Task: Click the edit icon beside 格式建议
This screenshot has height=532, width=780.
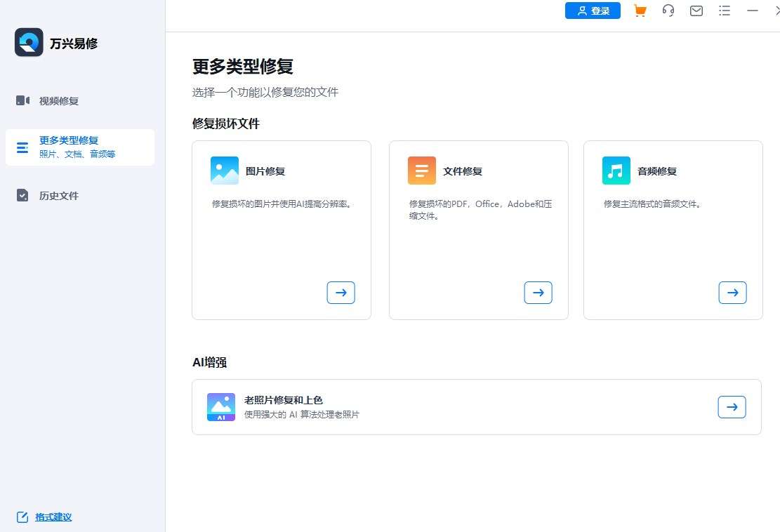Action: point(22,517)
